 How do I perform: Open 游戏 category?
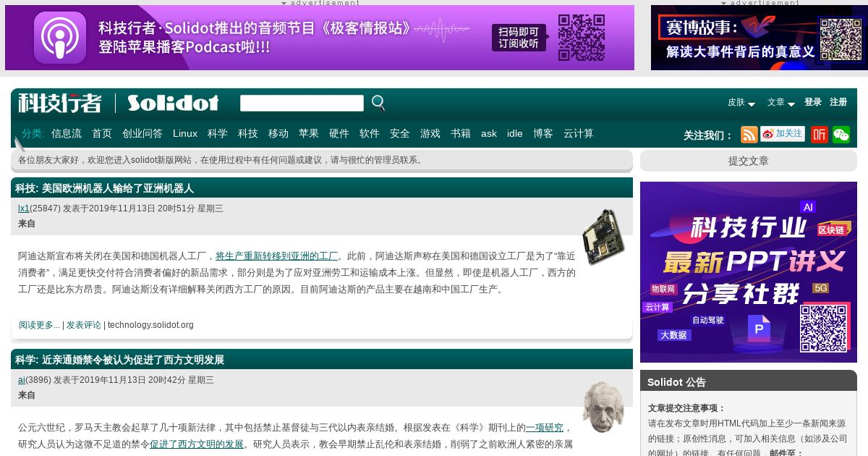tap(430, 134)
